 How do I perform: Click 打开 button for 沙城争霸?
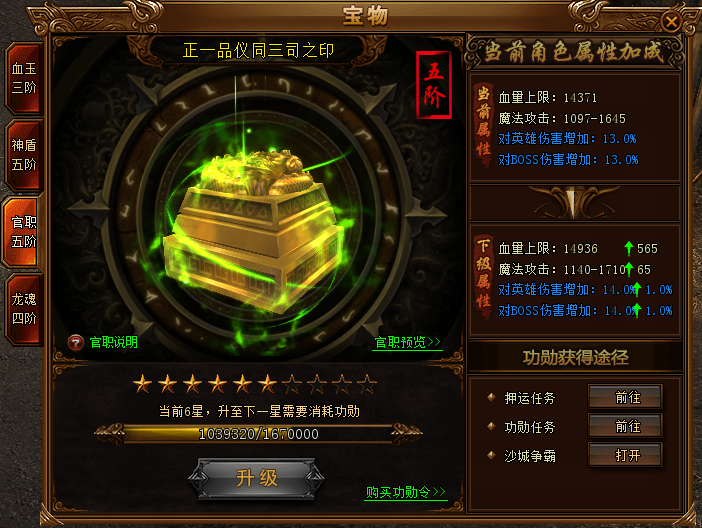coord(625,455)
